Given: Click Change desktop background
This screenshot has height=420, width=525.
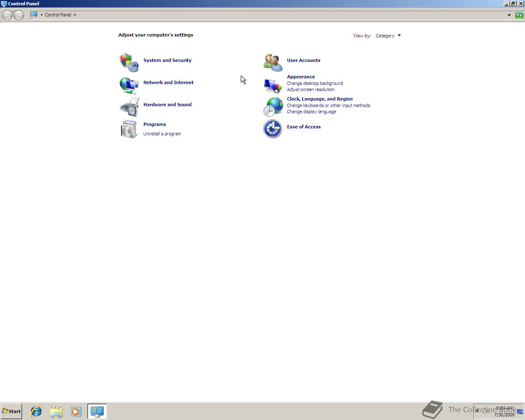Looking at the screenshot, I should (x=315, y=83).
